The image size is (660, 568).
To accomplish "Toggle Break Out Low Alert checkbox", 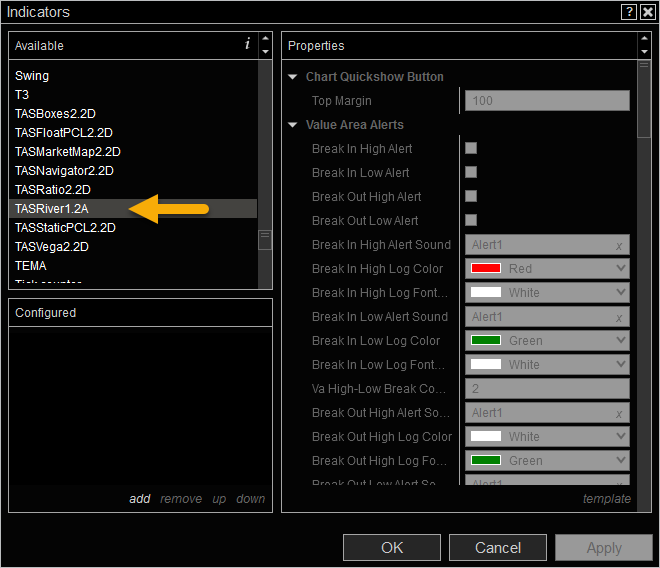I will coord(471,220).
